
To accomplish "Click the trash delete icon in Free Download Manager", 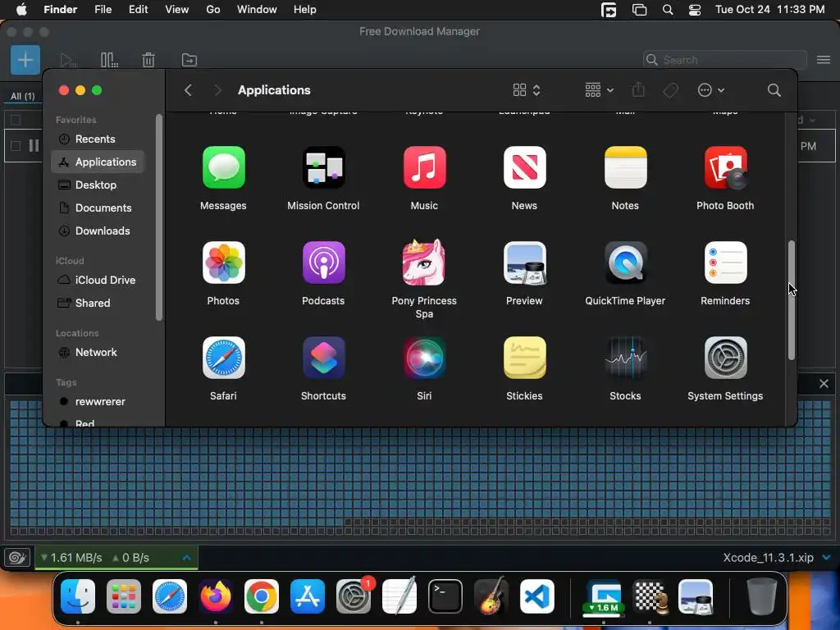I will click(x=148, y=60).
